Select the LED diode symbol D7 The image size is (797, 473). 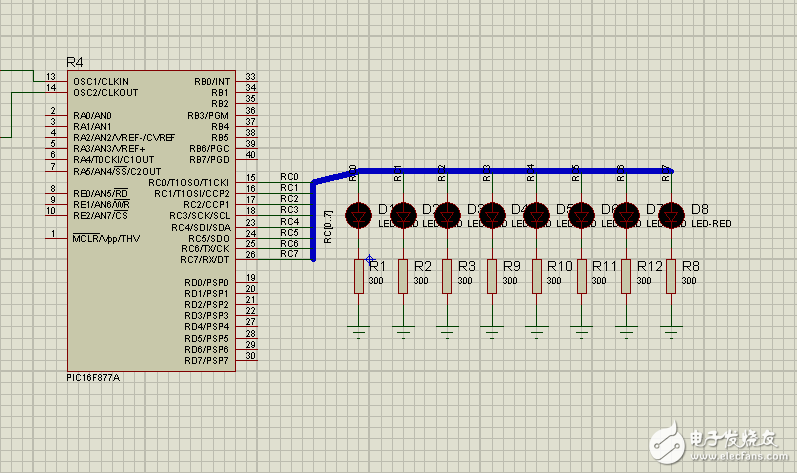pyautogui.click(x=626, y=215)
